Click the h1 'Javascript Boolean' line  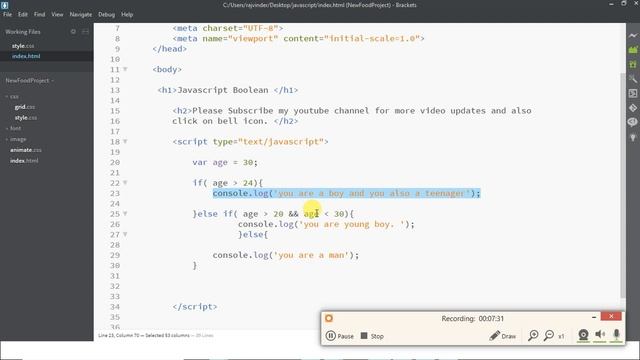point(228,90)
